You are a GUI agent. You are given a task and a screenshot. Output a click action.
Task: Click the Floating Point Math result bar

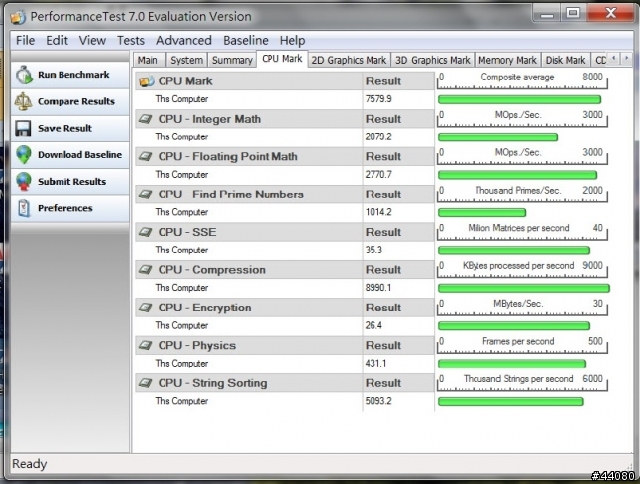click(517, 175)
